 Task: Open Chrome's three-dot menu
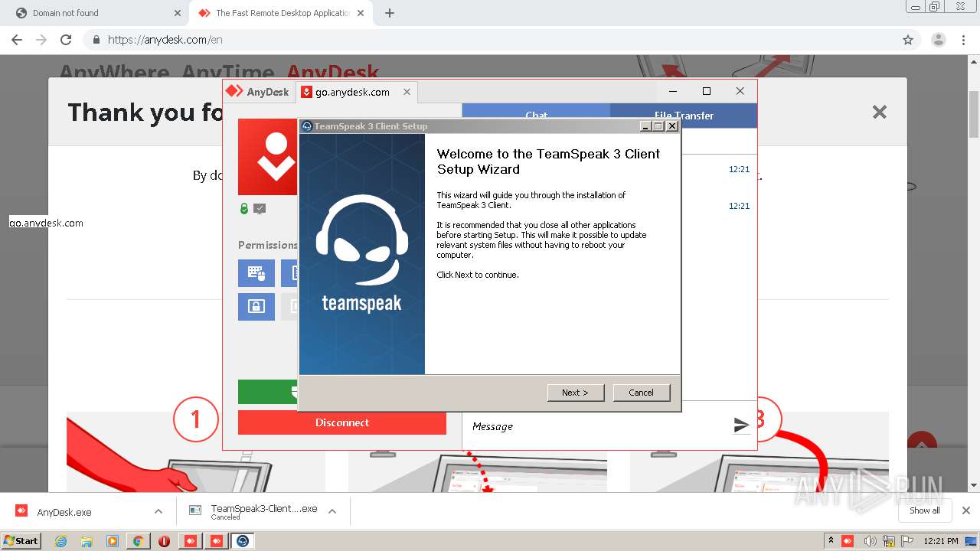pyautogui.click(x=963, y=40)
